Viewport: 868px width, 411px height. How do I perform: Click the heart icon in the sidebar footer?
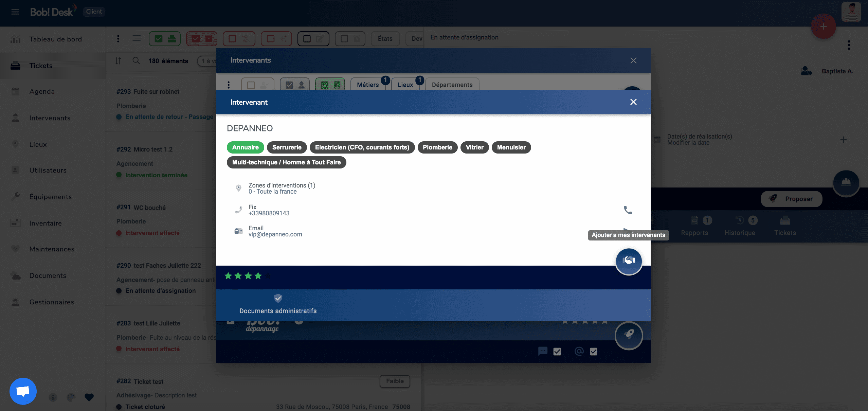[89, 397]
